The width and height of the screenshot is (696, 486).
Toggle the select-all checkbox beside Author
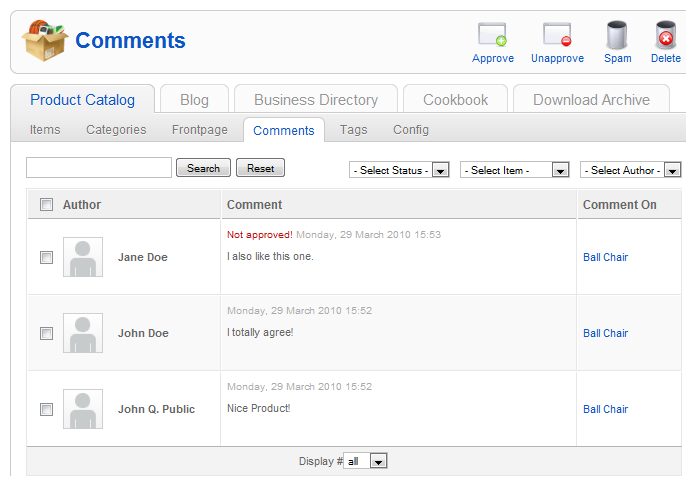click(x=46, y=205)
